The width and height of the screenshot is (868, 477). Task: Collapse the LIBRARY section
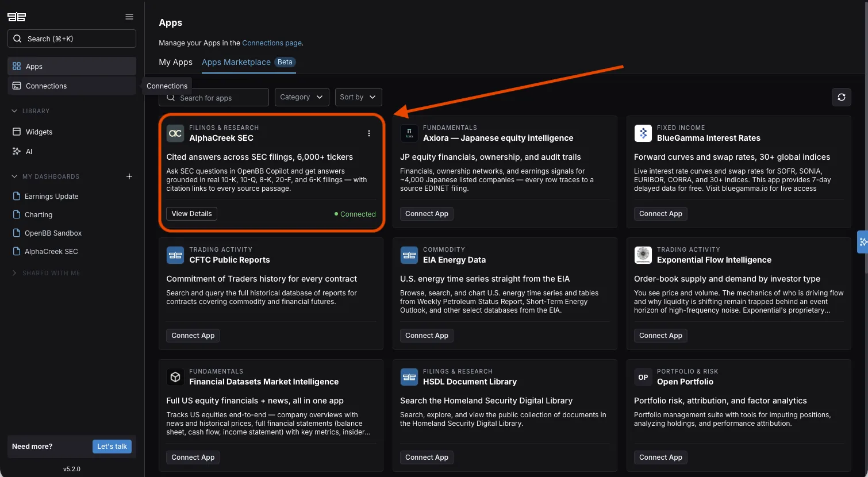click(15, 111)
